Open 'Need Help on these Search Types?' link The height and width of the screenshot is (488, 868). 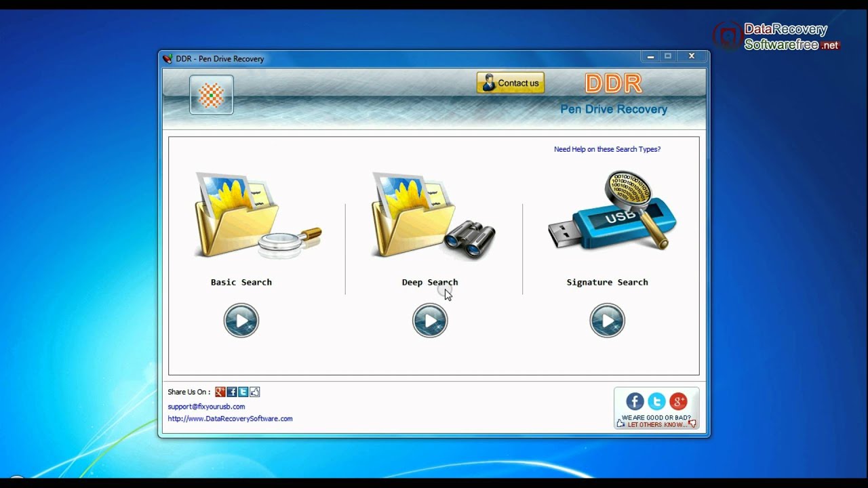(607, 149)
